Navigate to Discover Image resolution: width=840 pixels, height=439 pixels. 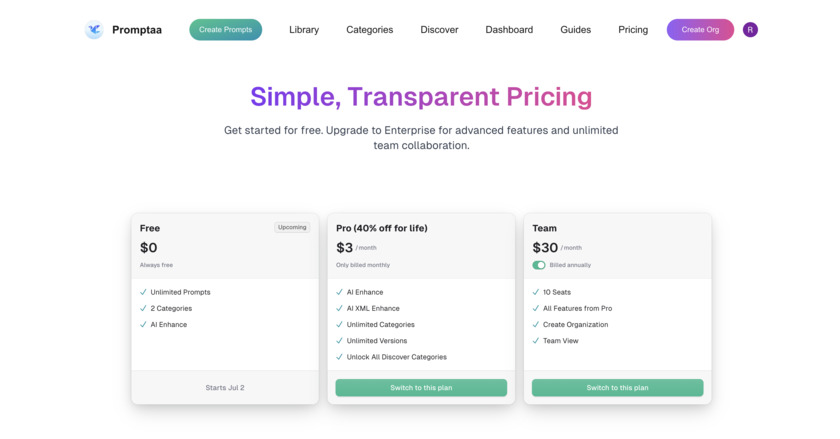439,30
